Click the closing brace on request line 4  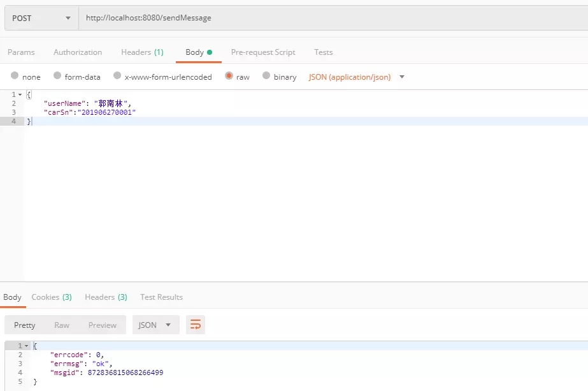click(29, 121)
